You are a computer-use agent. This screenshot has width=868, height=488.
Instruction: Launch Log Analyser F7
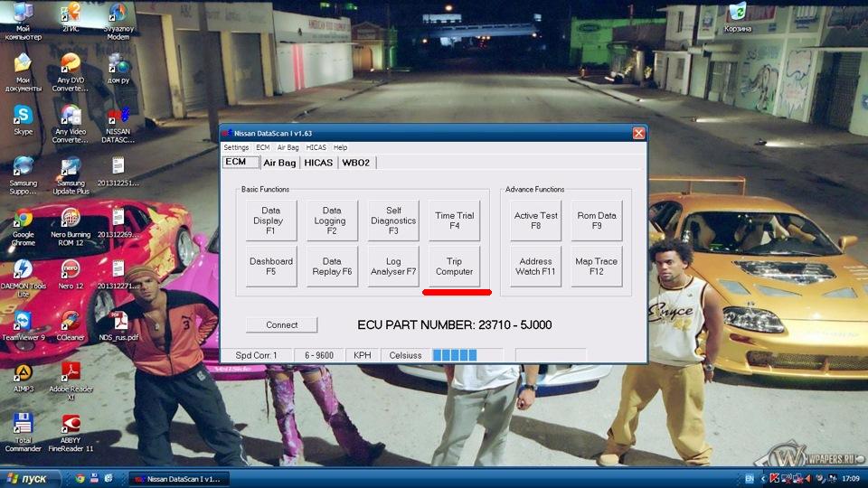(393, 266)
